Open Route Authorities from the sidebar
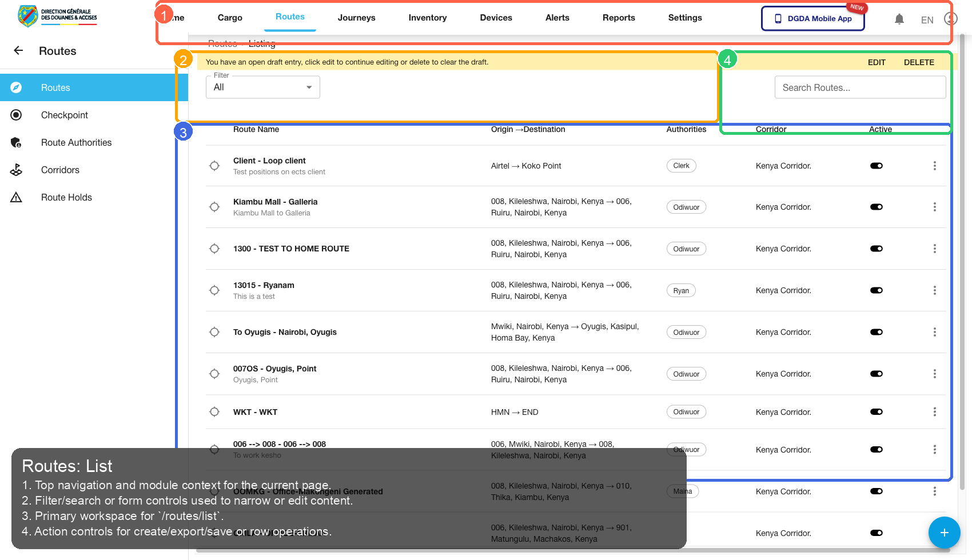972x560 pixels. 76,142
